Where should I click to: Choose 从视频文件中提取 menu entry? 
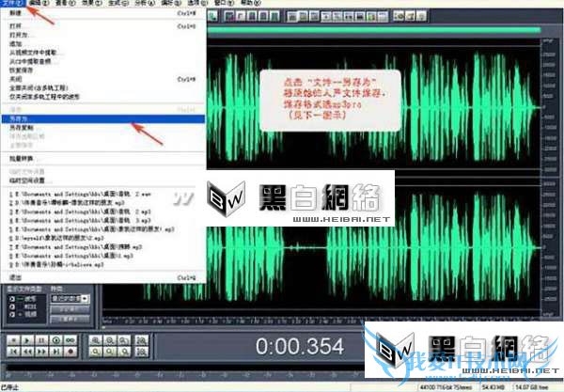[x=103, y=53]
